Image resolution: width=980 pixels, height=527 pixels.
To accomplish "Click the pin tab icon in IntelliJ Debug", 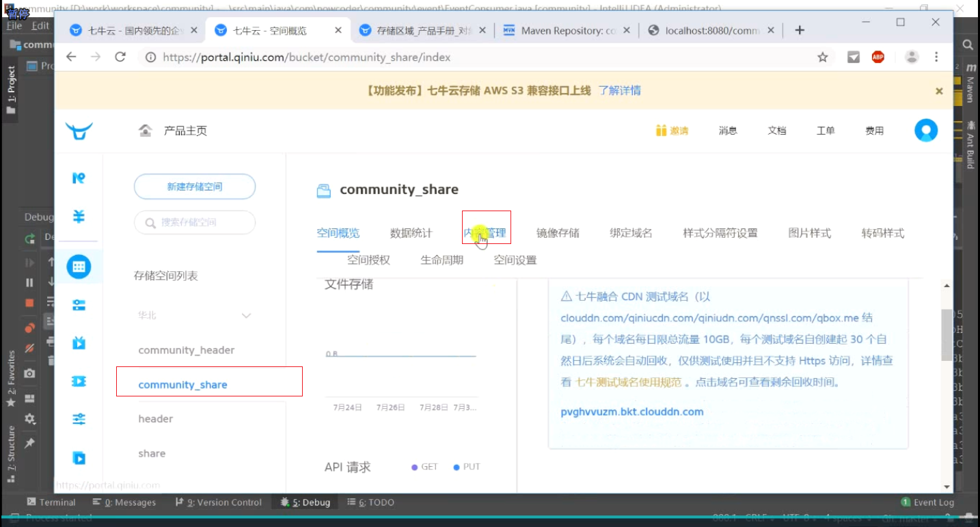I will point(29,443).
